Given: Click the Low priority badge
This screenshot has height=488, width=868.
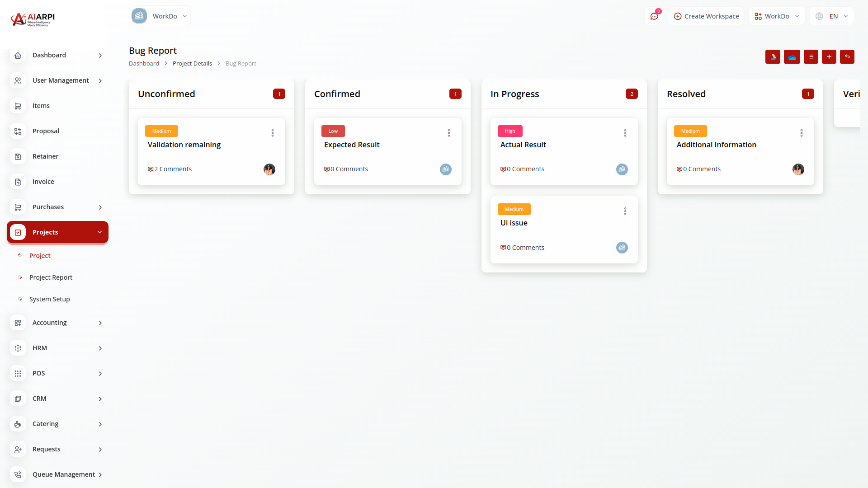Looking at the screenshot, I should [333, 131].
